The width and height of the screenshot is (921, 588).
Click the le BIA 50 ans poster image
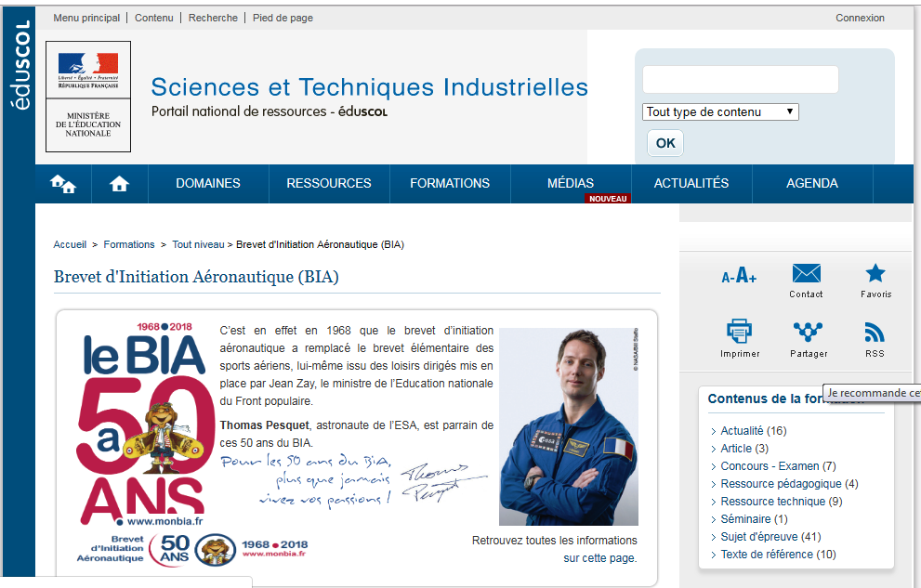tap(144, 424)
